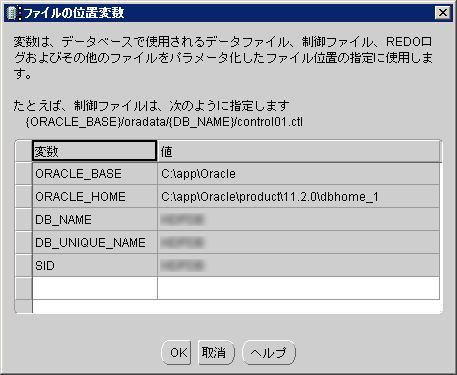The height and width of the screenshot is (375, 457).
Task: Select the SID variable cell
Action: click(95, 266)
